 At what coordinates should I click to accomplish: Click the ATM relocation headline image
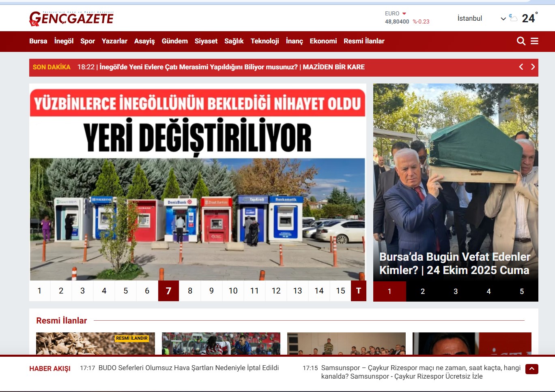pyautogui.click(x=198, y=182)
